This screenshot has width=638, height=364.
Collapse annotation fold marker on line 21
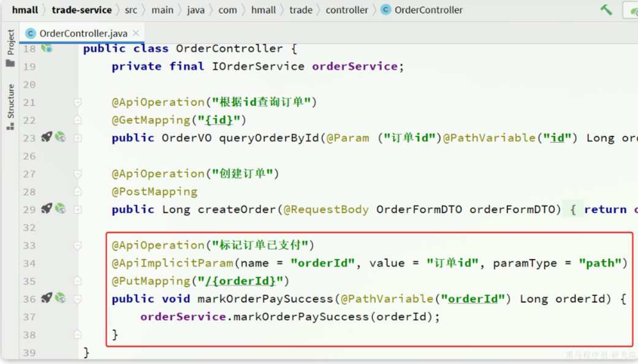click(x=78, y=102)
